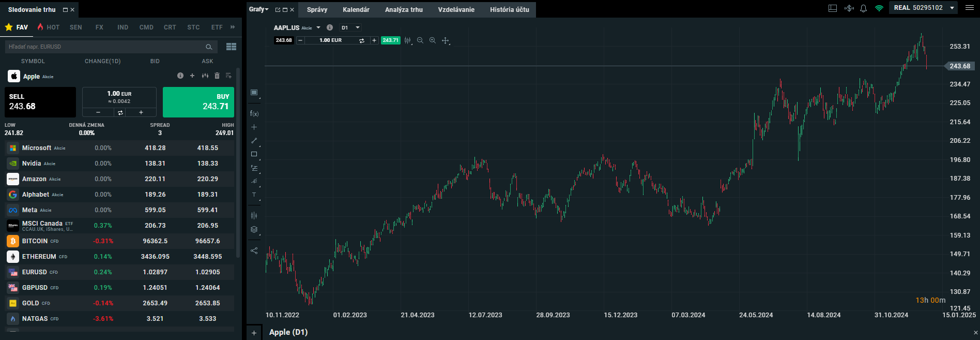Open the notifications bell
The image size is (980, 340).
pyautogui.click(x=863, y=8)
